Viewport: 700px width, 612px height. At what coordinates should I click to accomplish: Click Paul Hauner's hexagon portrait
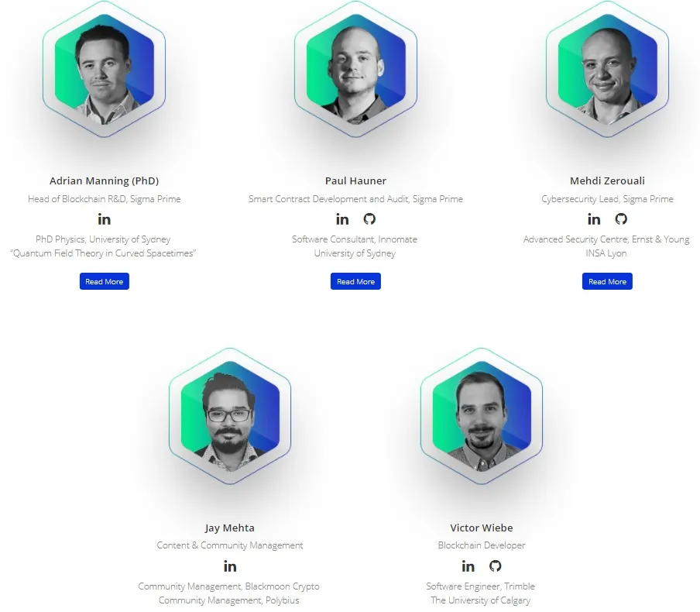pos(355,69)
